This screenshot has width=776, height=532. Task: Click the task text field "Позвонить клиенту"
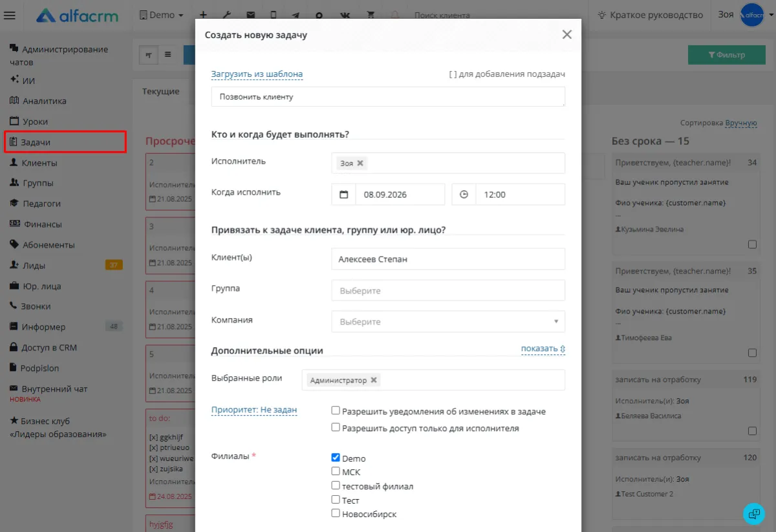click(x=388, y=97)
